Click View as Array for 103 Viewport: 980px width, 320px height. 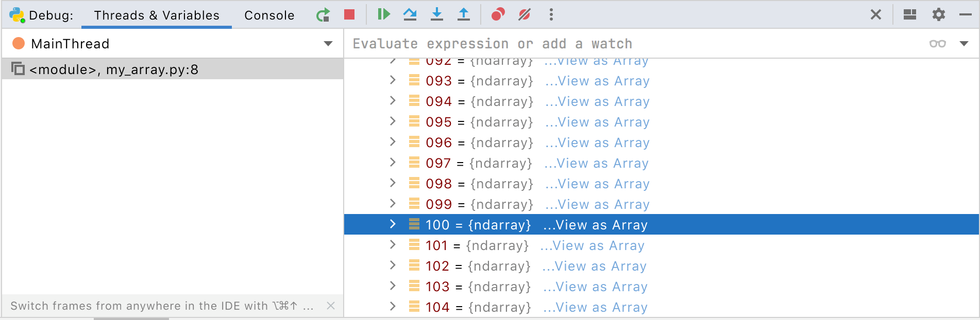tap(595, 287)
